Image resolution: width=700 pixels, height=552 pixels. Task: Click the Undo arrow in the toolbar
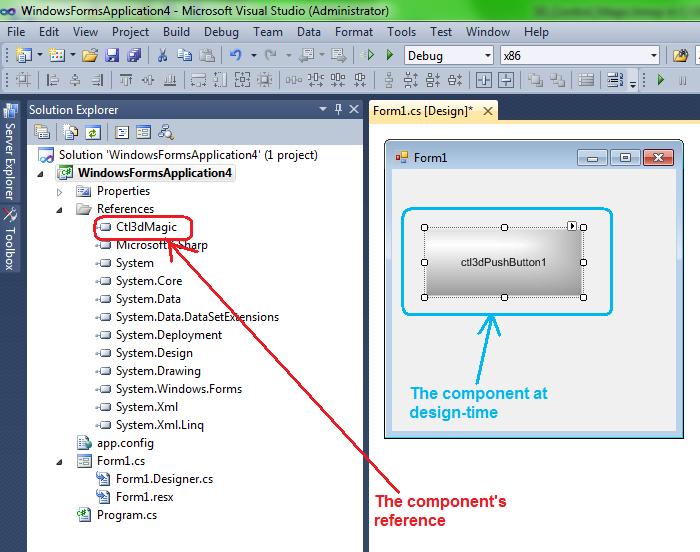236,56
